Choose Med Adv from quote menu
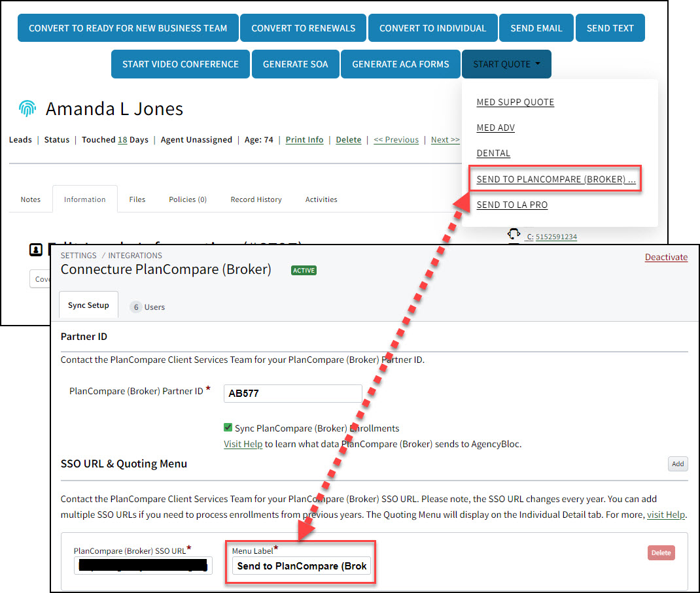Image resolution: width=700 pixels, height=593 pixels. 495,127
